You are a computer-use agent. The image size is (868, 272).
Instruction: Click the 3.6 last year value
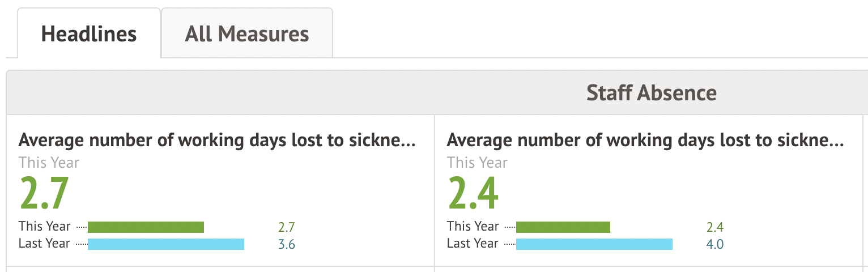tap(287, 245)
